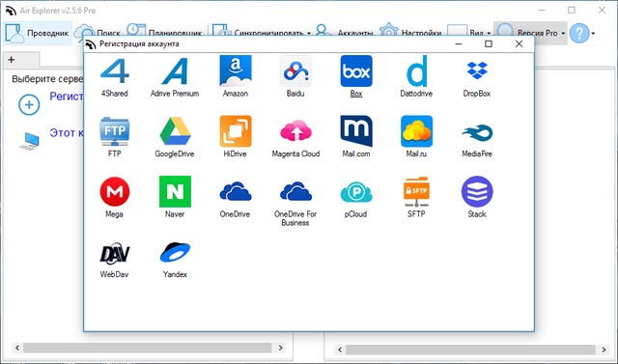The image size is (618, 364).
Task: Click right pane scrollbar left arrow
Action: click(340, 350)
